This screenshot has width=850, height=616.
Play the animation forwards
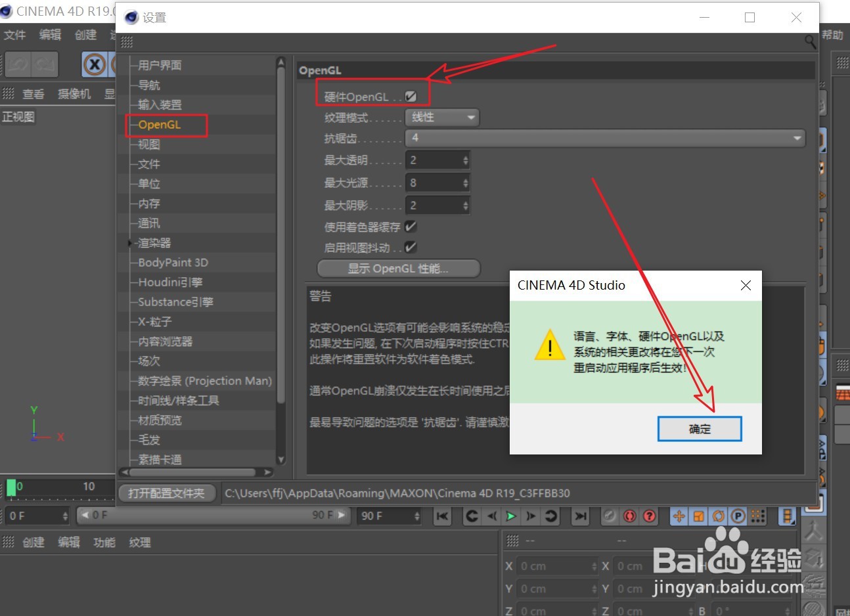(x=510, y=516)
